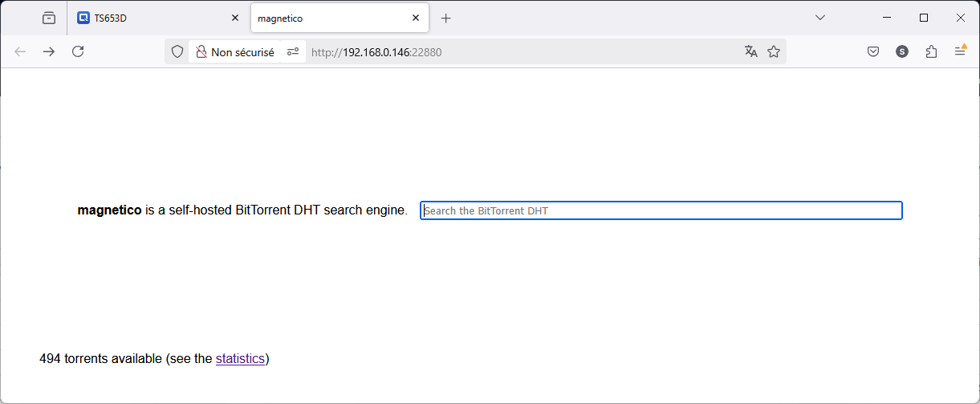
Task: Select the magnetico tab
Action: [340, 18]
